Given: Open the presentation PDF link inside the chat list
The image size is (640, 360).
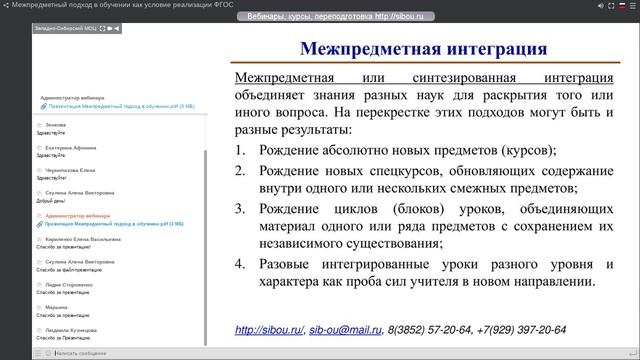Looking at the screenshot, I should click(x=114, y=224).
